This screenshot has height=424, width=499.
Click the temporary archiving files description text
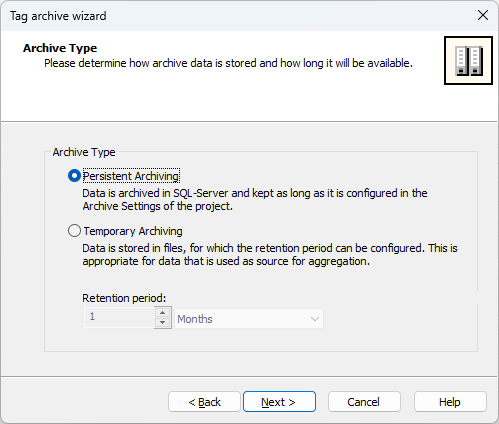click(270, 255)
